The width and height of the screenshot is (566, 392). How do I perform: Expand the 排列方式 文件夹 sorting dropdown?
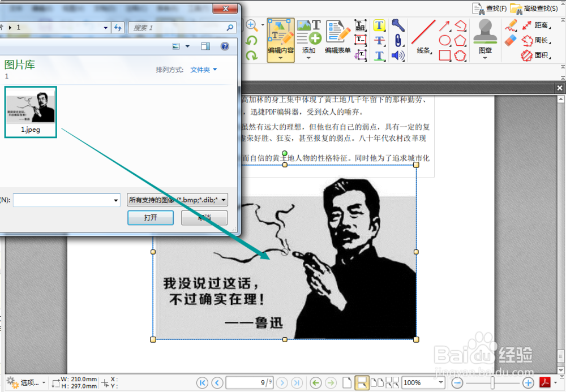pos(204,69)
